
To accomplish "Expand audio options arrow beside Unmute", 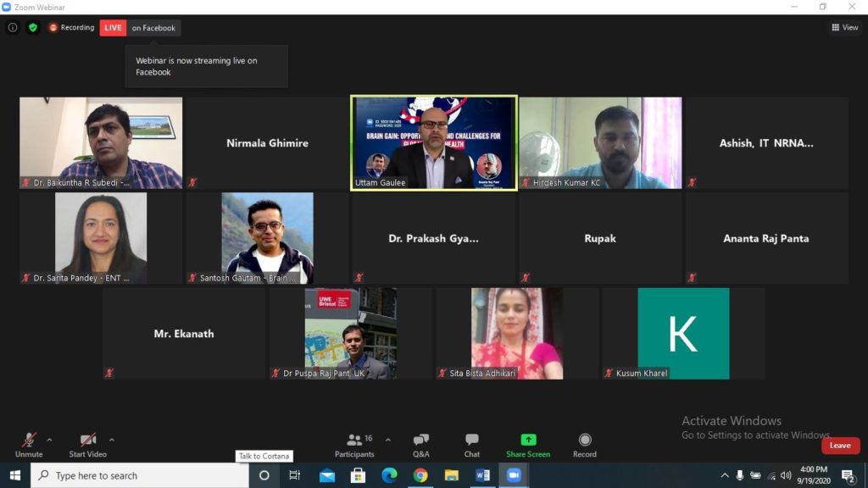I will [x=49, y=441].
